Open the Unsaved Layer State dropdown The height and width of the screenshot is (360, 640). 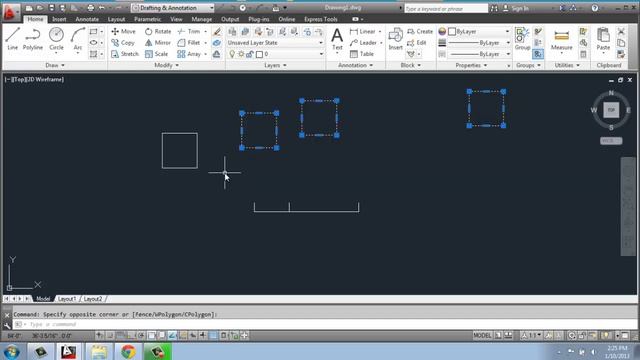pyautogui.click(x=275, y=42)
